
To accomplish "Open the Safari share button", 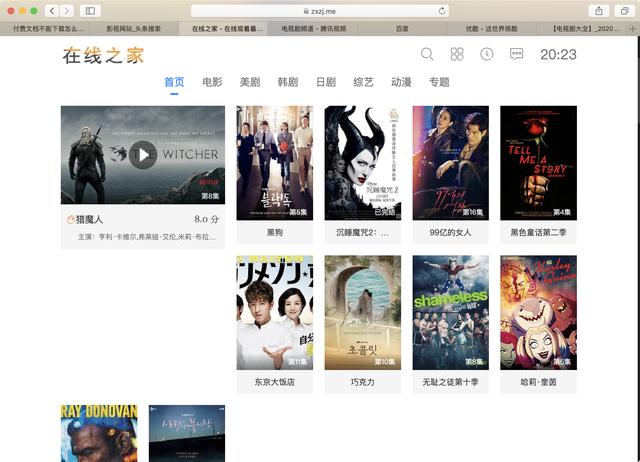I will pyautogui.click(x=599, y=11).
